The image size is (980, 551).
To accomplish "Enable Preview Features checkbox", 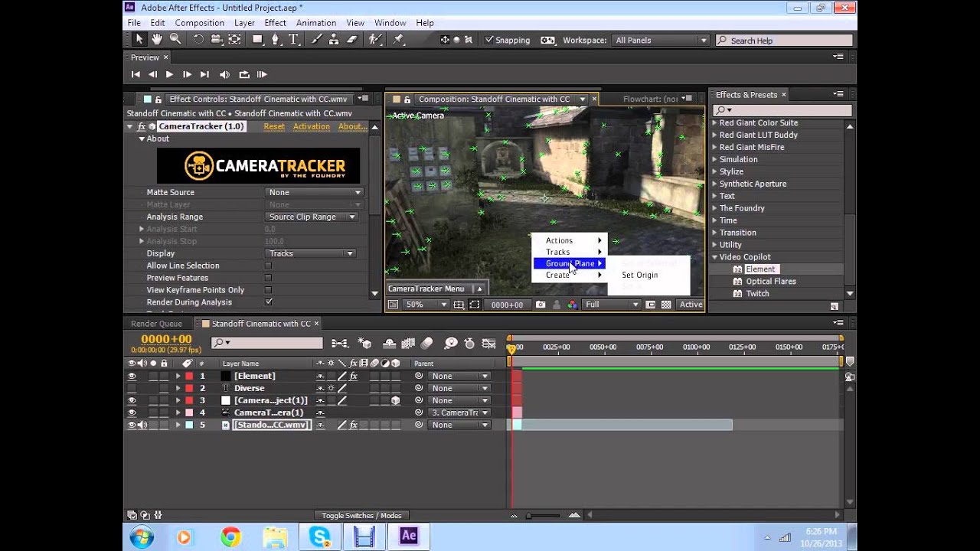I will click(268, 278).
